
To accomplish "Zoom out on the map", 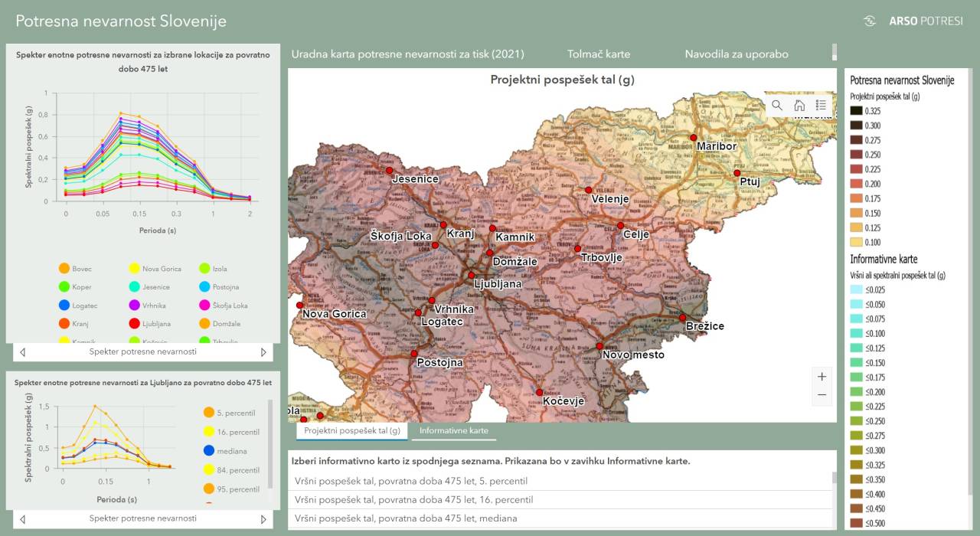I will pyautogui.click(x=822, y=395).
